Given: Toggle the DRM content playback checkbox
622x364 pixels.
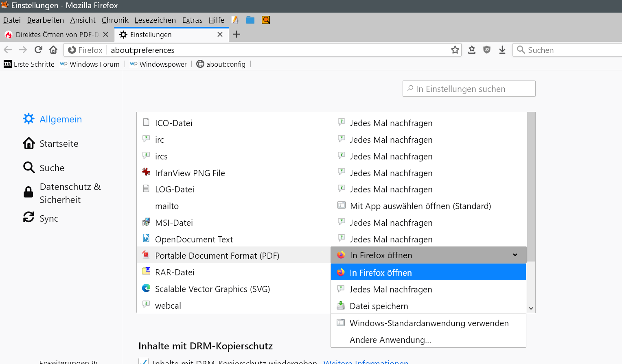Looking at the screenshot, I should [x=143, y=361].
